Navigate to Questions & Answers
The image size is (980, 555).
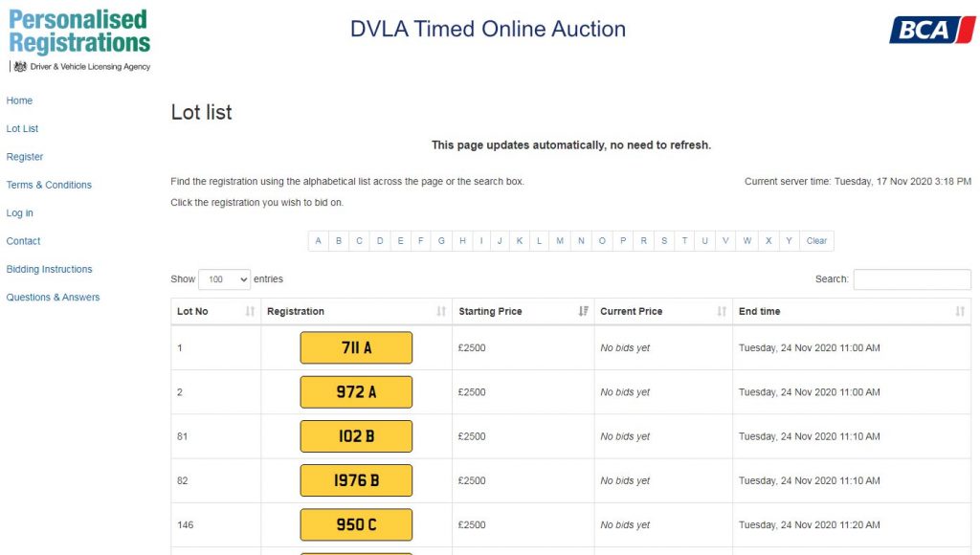pyautogui.click(x=54, y=298)
